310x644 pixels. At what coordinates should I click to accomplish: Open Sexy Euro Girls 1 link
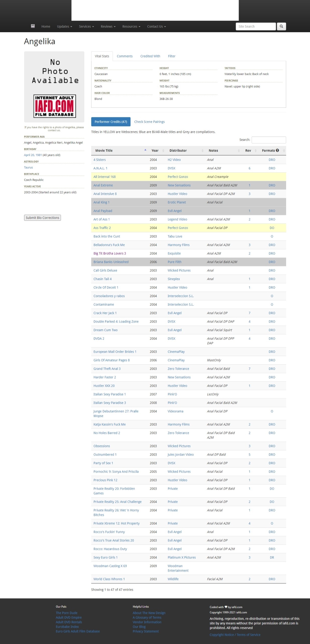[106, 557]
